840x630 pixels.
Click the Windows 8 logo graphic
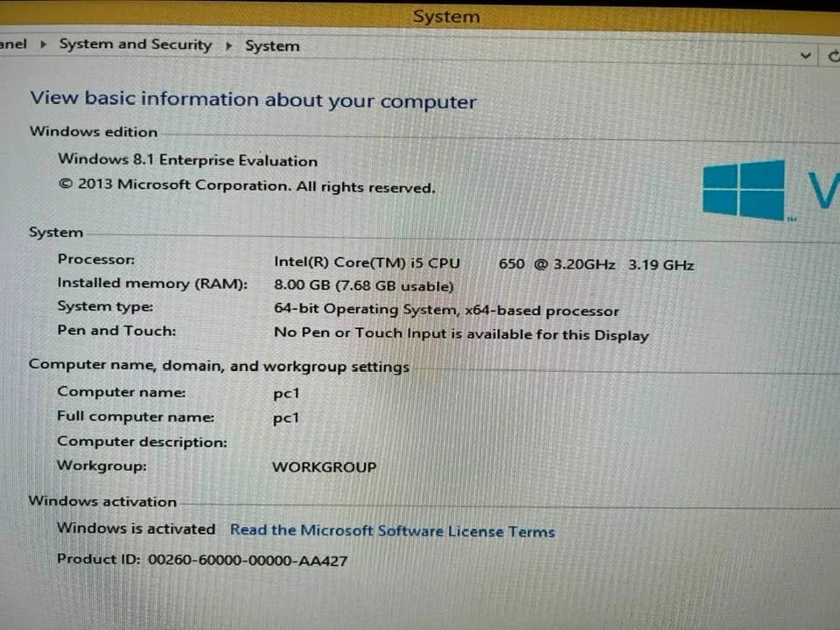point(743,188)
